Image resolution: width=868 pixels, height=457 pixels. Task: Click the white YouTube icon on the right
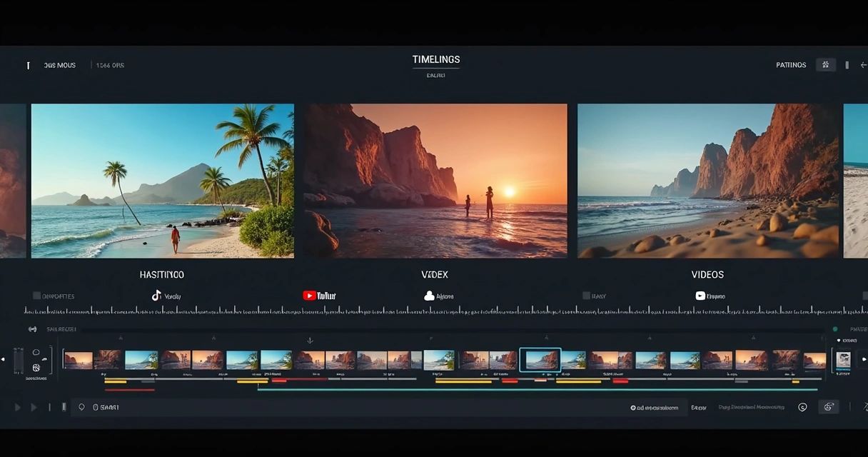tap(700, 296)
